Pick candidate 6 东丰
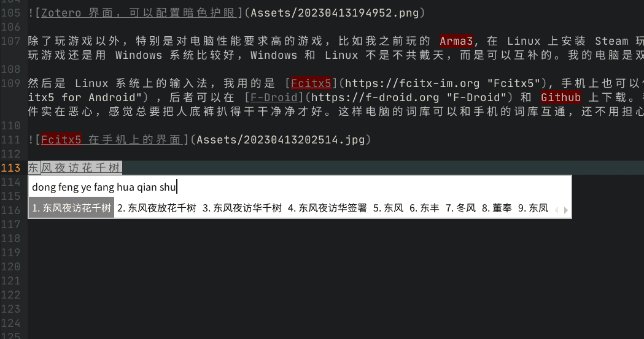The height and width of the screenshot is (339, 644). pyautogui.click(x=425, y=208)
